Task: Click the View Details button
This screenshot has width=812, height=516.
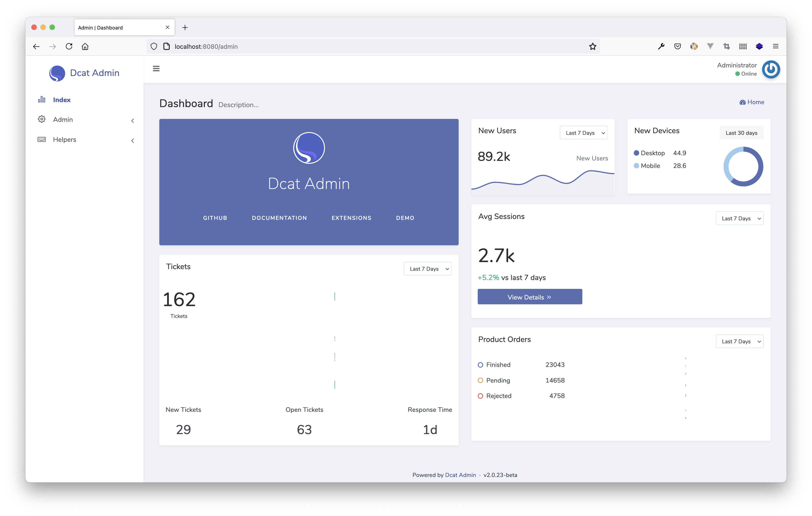Action: click(529, 297)
